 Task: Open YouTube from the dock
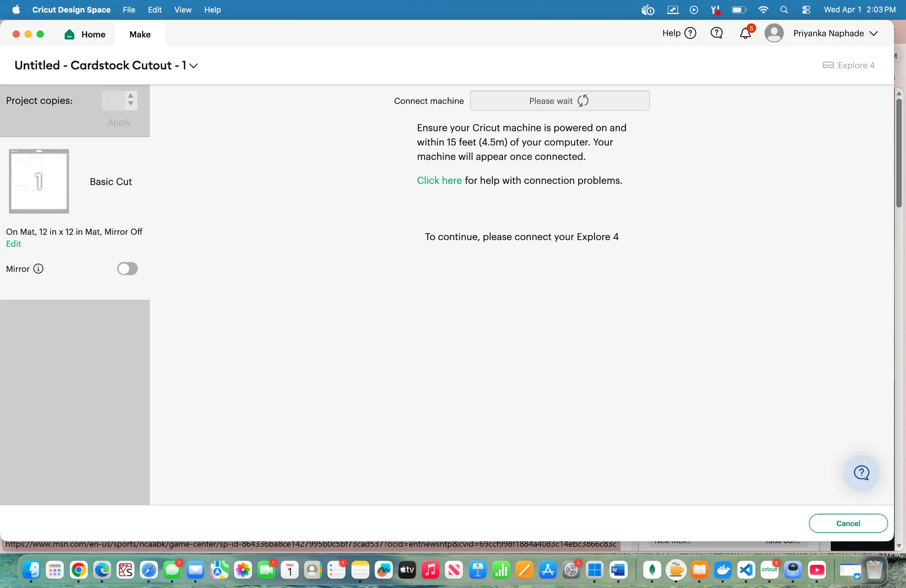(x=817, y=570)
